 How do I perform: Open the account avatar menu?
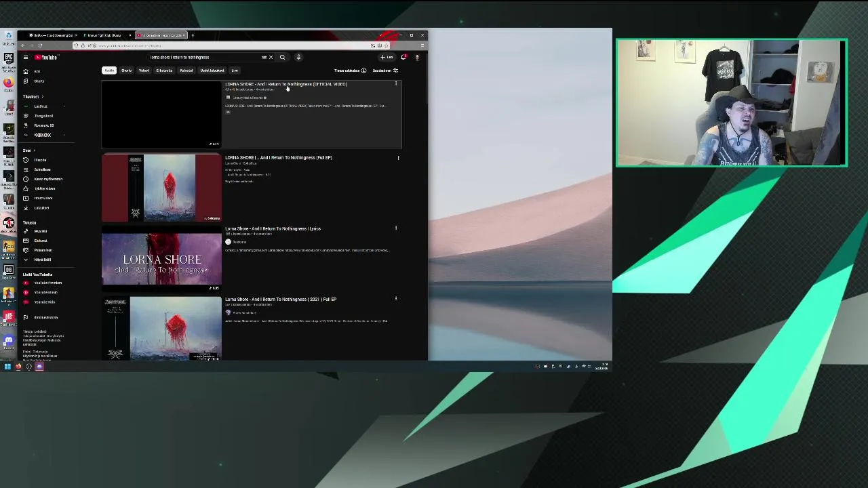417,57
